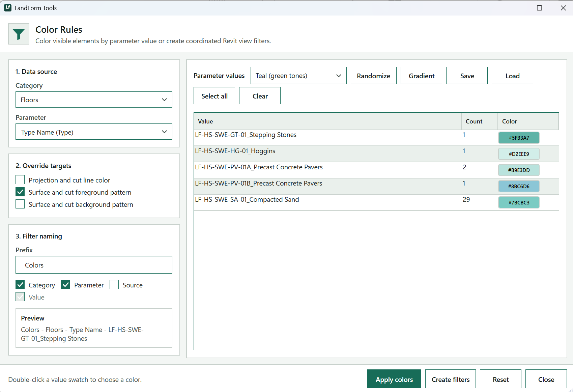Uncheck Surface and cut foreground pattern
573x392 pixels.
tap(20, 192)
